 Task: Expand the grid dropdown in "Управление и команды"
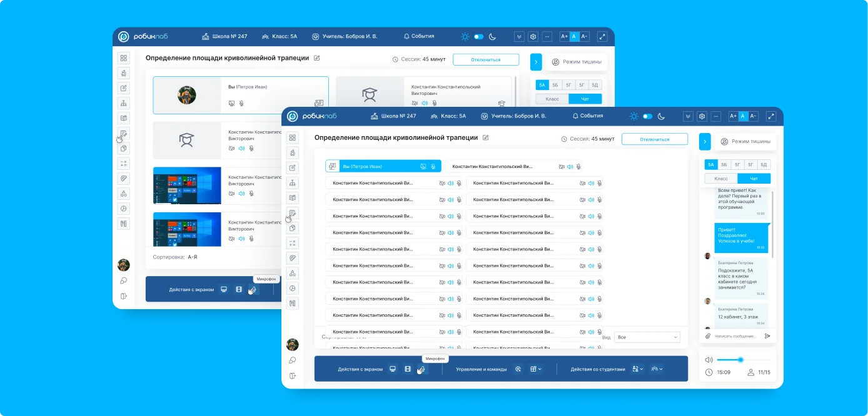tap(535, 369)
